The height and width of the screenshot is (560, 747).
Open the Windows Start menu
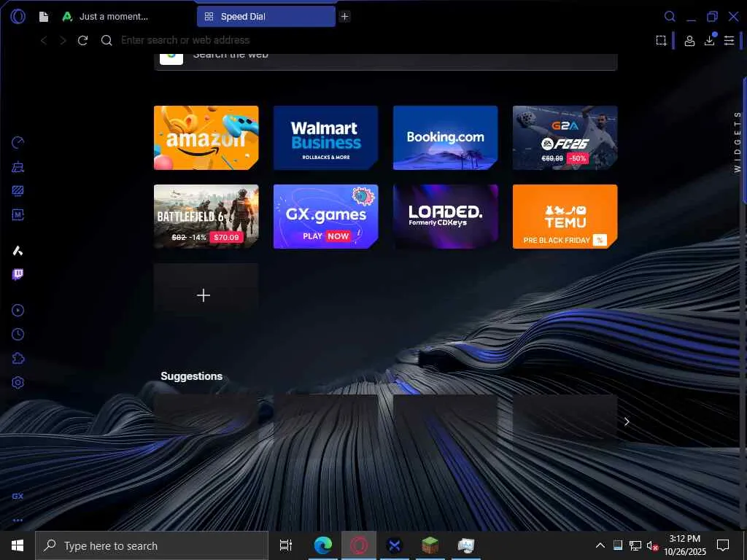click(x=18, y=545)
